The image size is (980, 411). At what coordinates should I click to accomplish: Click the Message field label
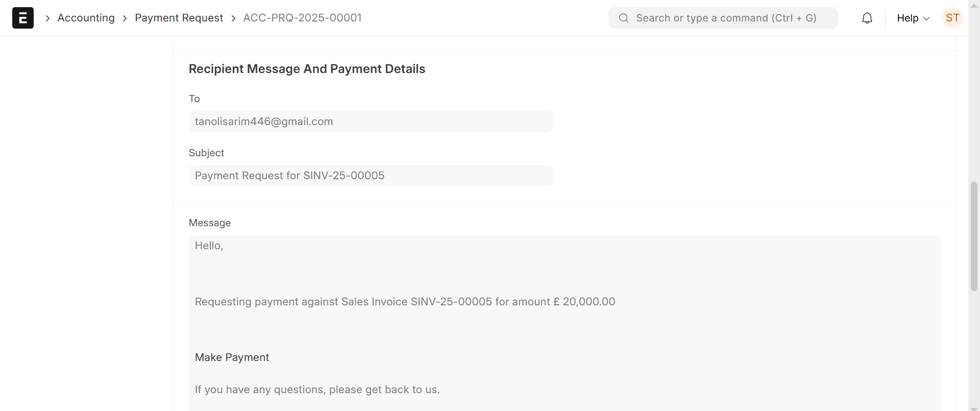(x=210, y=223)
